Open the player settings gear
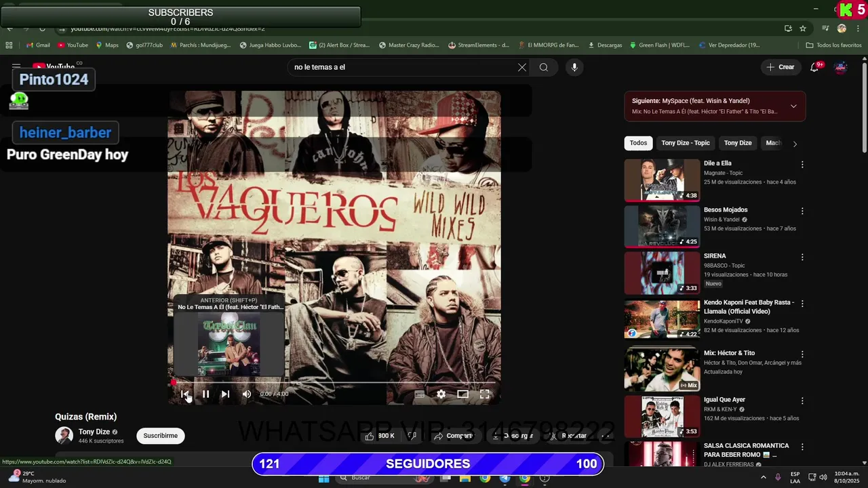The image size is (868, 488). pyautogui.click(x=441, y=394)
